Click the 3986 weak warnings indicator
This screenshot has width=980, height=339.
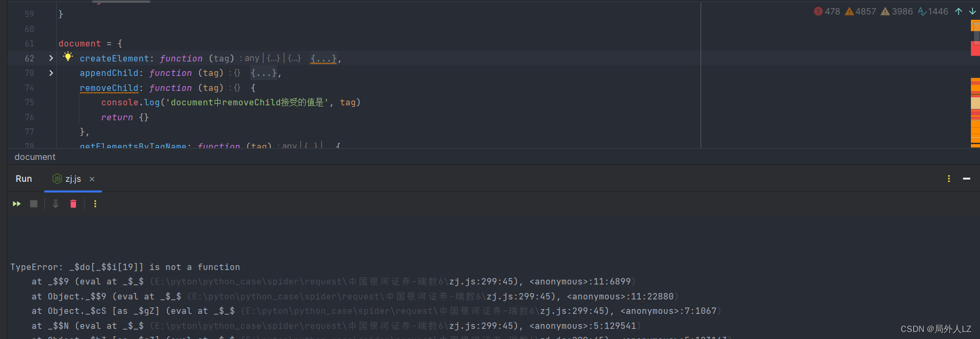click(897, 11)
